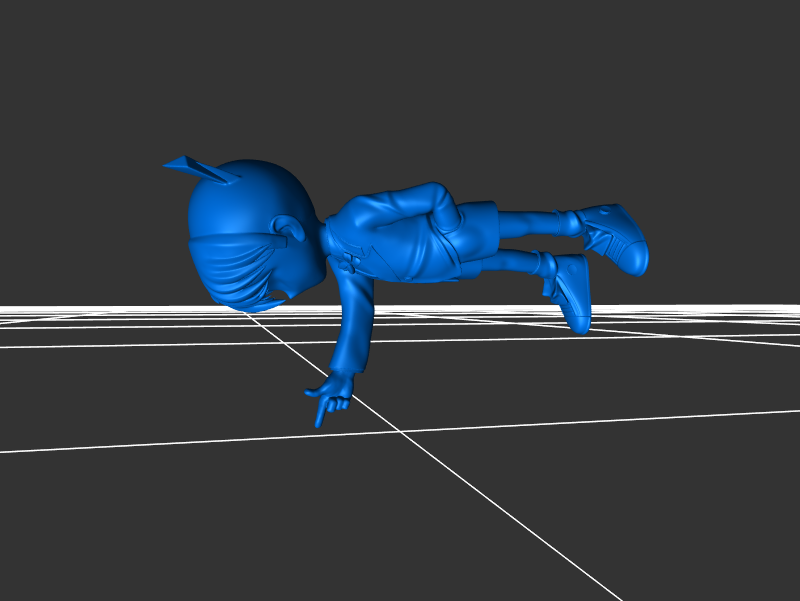
Task: Click the extended arm's sleeve
Action: pos(355,320)
